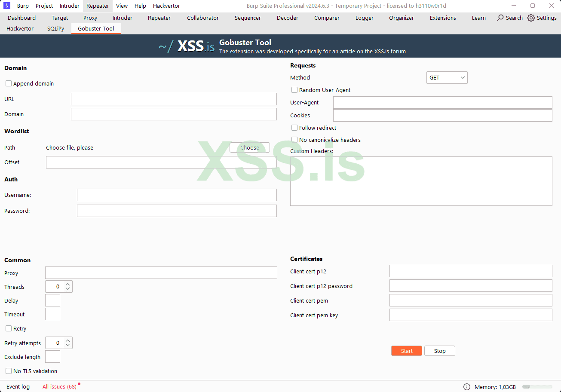Increase the Threads spinner value

click(x=68, y=284)
